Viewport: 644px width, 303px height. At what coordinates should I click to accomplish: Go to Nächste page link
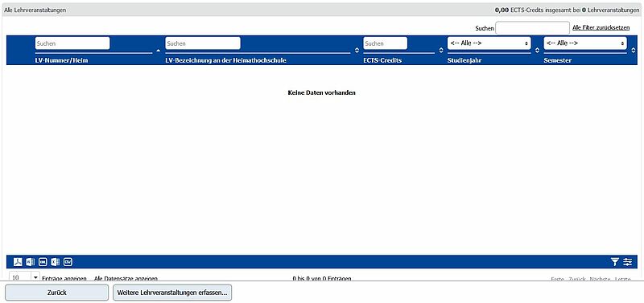(600, 279)
